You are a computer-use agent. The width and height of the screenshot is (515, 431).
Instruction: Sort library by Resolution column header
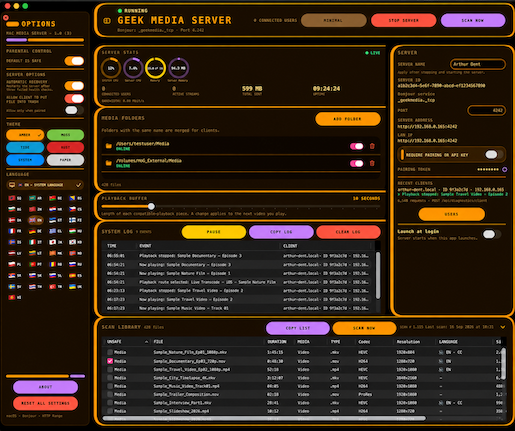pos(408,342)
